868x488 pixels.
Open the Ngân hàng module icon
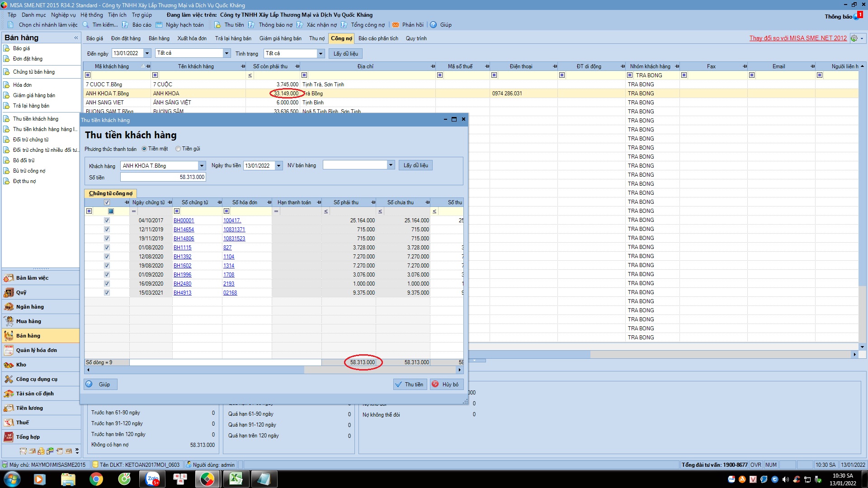[x=9, y=307]
